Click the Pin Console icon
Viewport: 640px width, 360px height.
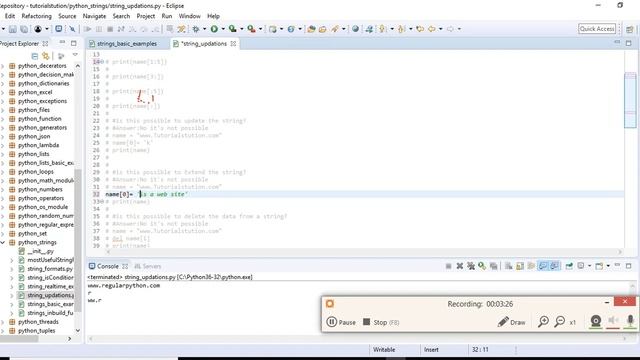(x=569, y=266)
